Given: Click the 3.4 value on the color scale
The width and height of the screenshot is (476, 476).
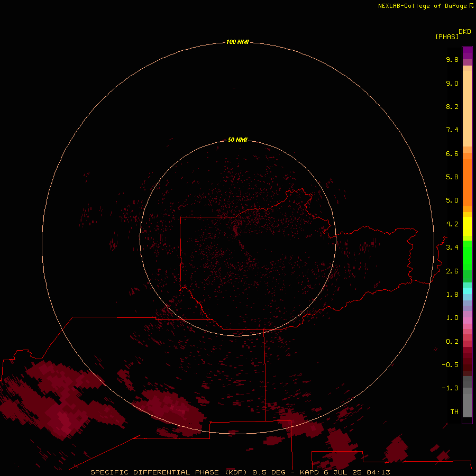Looking at the screenshot, I should [x=452, y=248].
